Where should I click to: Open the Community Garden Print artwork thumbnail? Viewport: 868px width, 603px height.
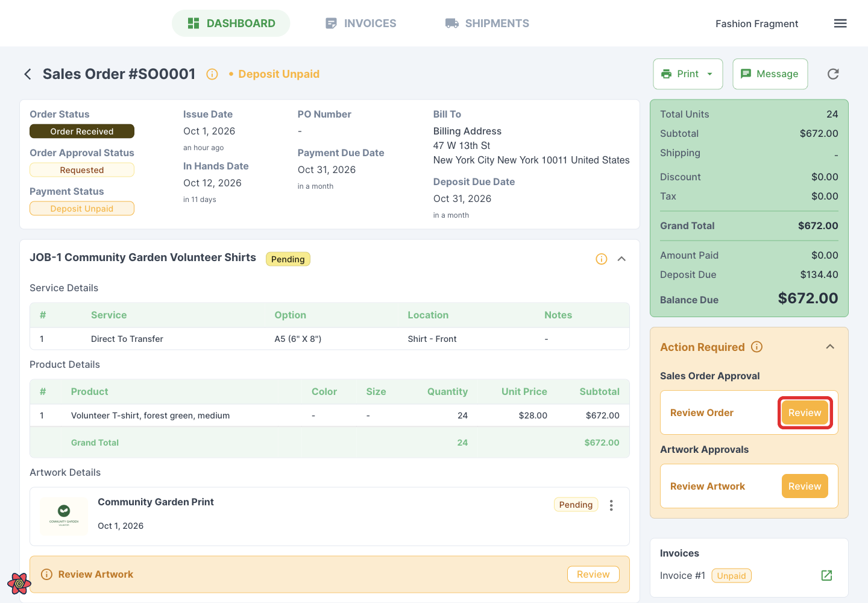click(64, 516)
